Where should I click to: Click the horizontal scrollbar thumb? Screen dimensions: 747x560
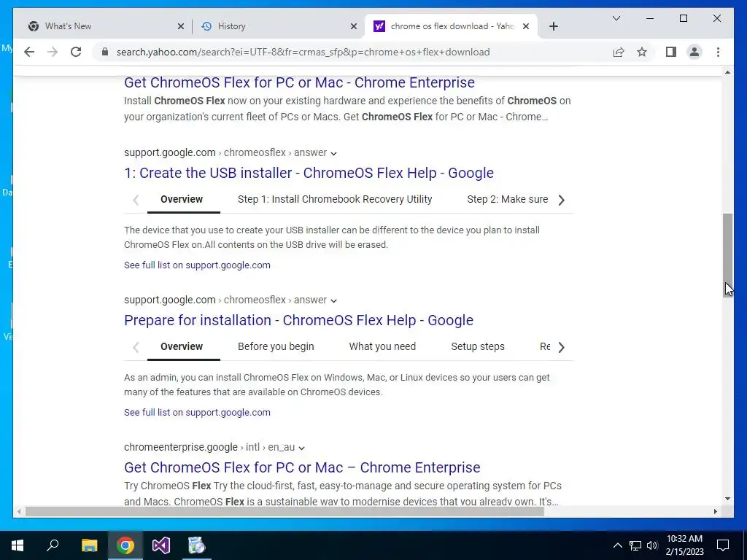point(285,511)
